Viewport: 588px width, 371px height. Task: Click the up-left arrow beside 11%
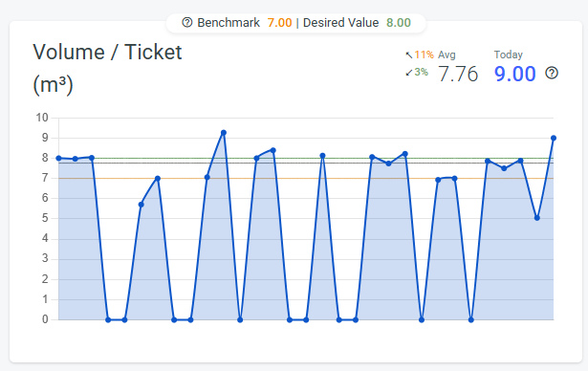point(409,55)
